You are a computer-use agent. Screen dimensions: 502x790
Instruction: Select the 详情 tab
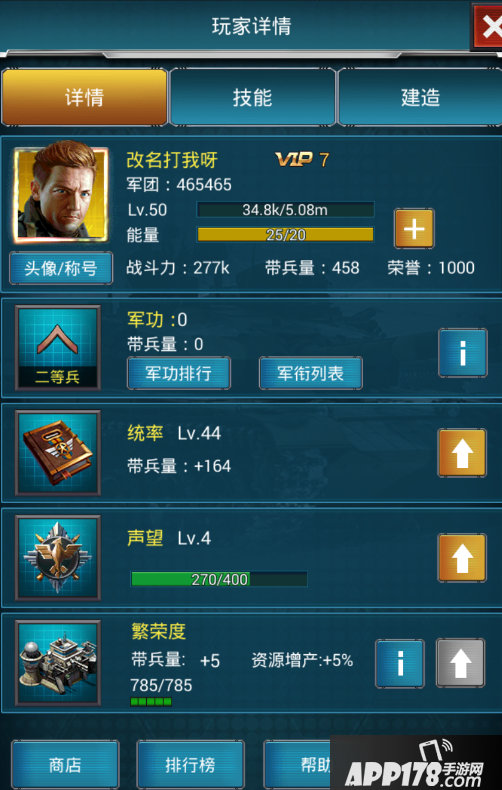[84, 97]
